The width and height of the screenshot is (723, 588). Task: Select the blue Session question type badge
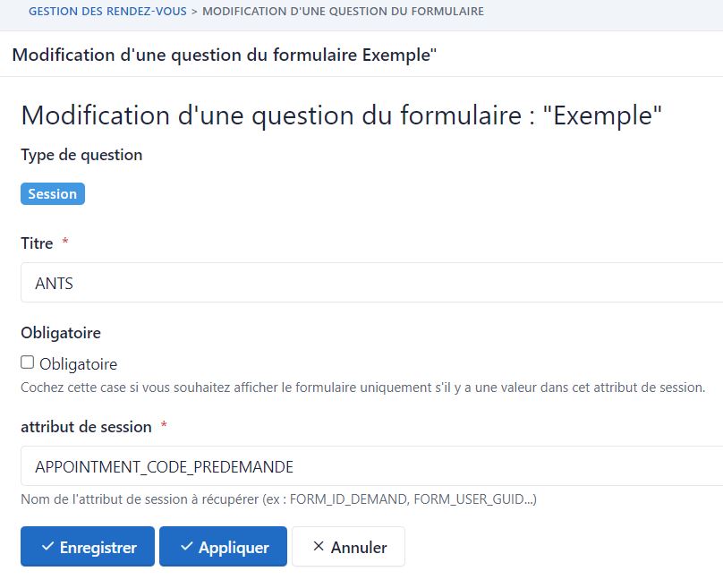[x=52, y=193]
